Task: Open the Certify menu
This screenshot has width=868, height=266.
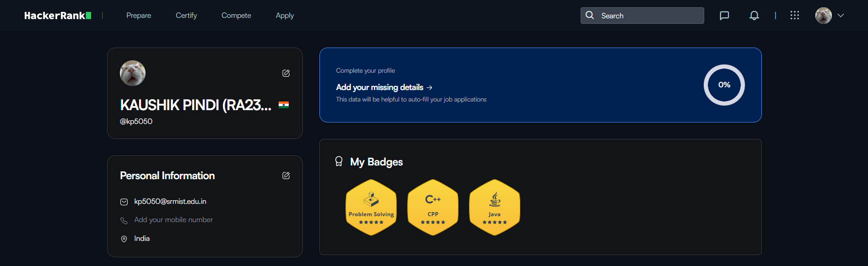Action: 186,16
